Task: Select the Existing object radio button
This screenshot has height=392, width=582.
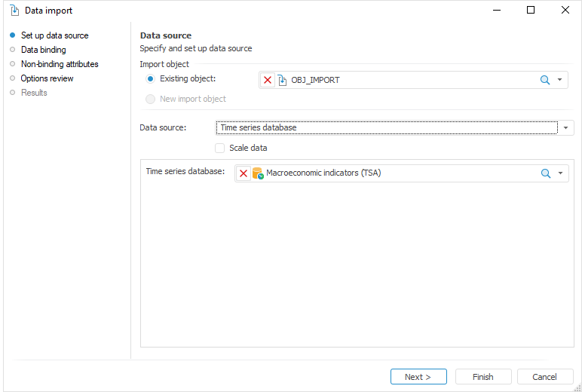Action: pyautogui.click(x=151, y=78)
